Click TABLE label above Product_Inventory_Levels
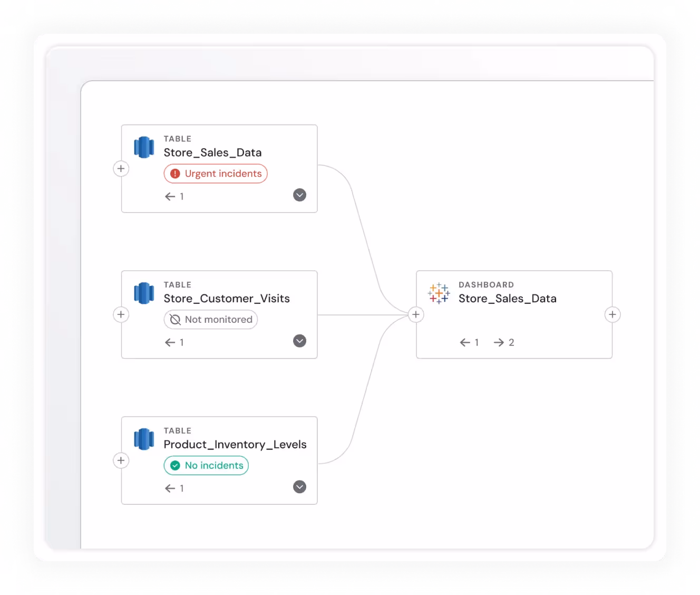Screen dimensions: 700x595 coord(178,431)
